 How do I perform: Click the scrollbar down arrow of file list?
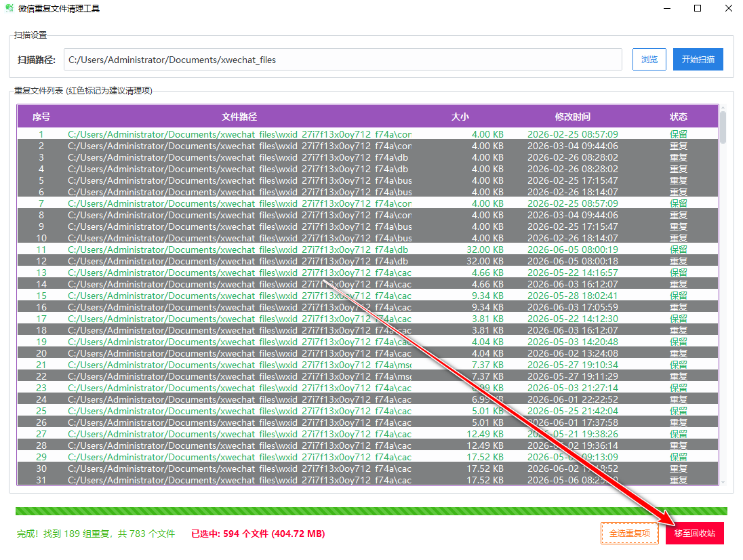tap(723, 482)
